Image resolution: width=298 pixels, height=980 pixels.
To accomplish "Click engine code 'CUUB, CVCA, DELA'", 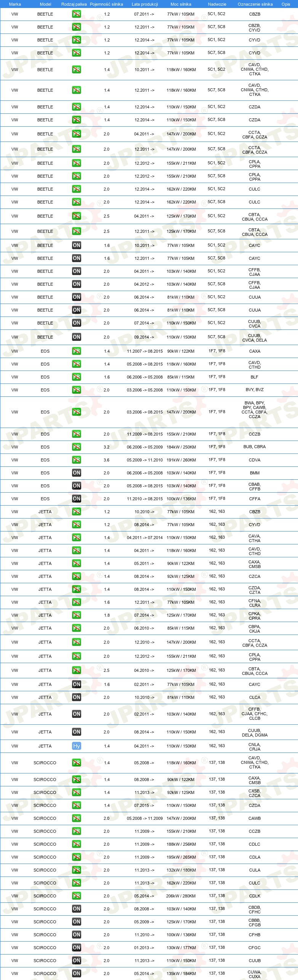I will click(255, 337).
